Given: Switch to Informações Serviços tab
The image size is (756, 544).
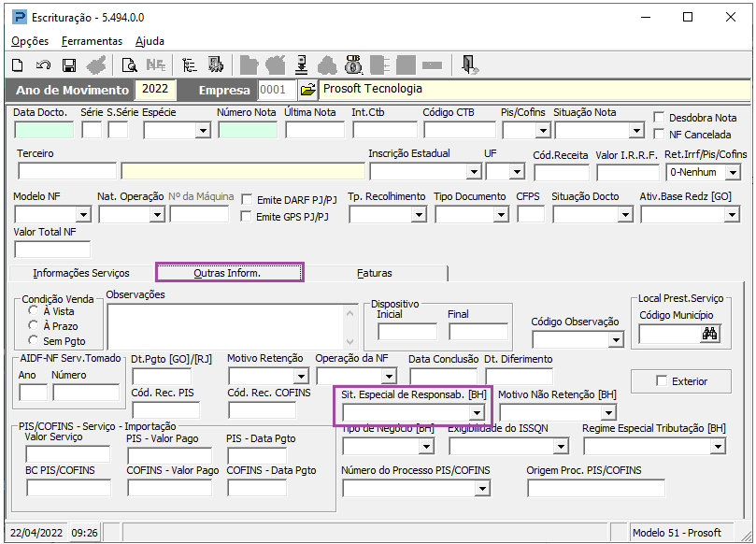Looking at the screenshot, I should (x=81, y=273).
